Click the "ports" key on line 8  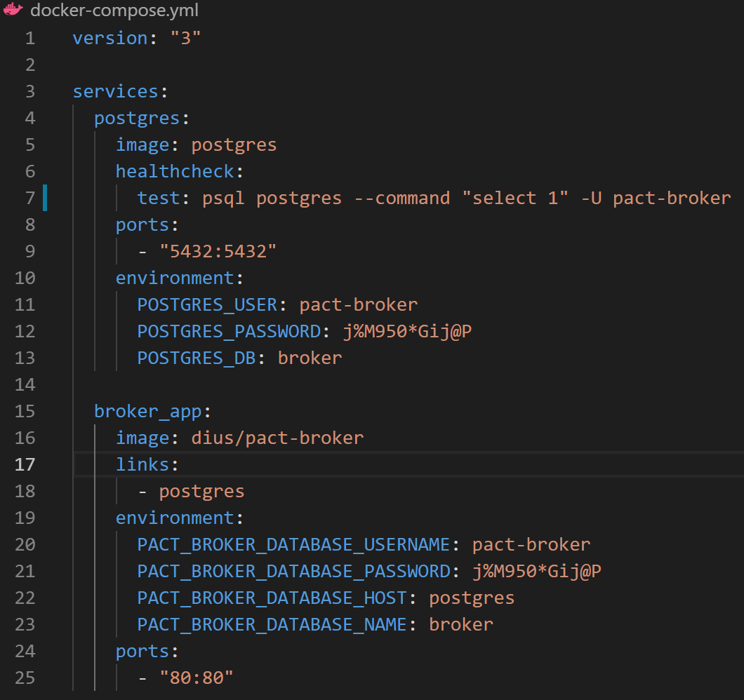tap(142, 224)
